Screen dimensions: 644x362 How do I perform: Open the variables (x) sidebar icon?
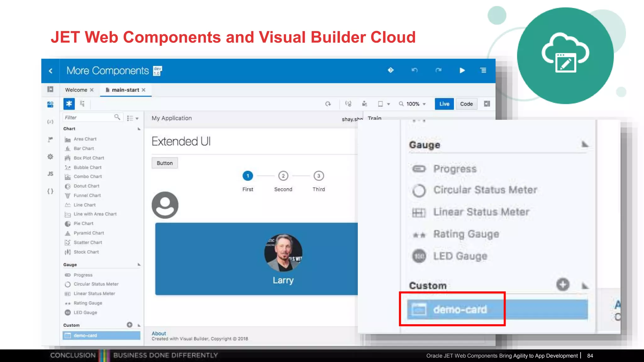click(50, 122)
